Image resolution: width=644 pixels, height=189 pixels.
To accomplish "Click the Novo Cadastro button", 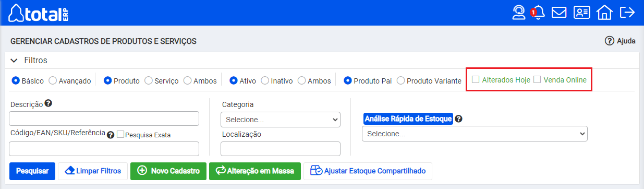I will point(168,171).
